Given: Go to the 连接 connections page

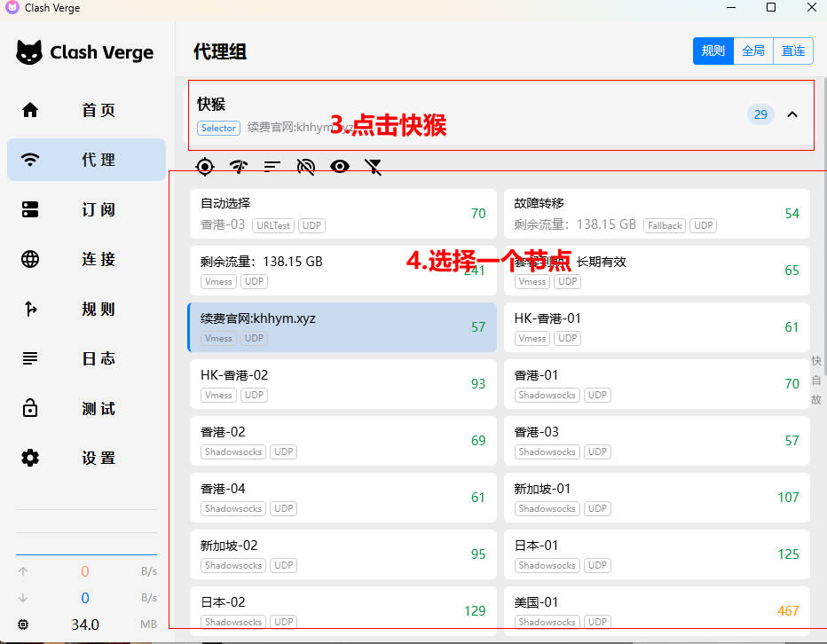Looking at the screenshot, I should [x=86, y=259].
